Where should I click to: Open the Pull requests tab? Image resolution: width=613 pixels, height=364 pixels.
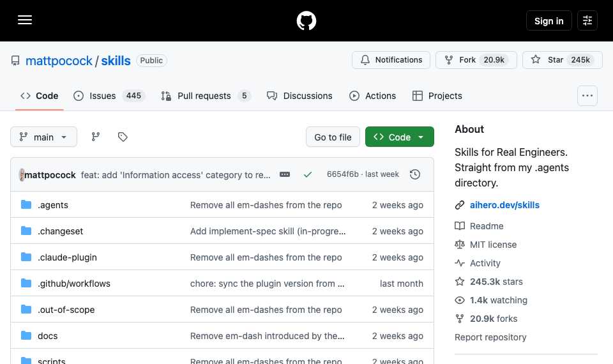click(206, 96)
